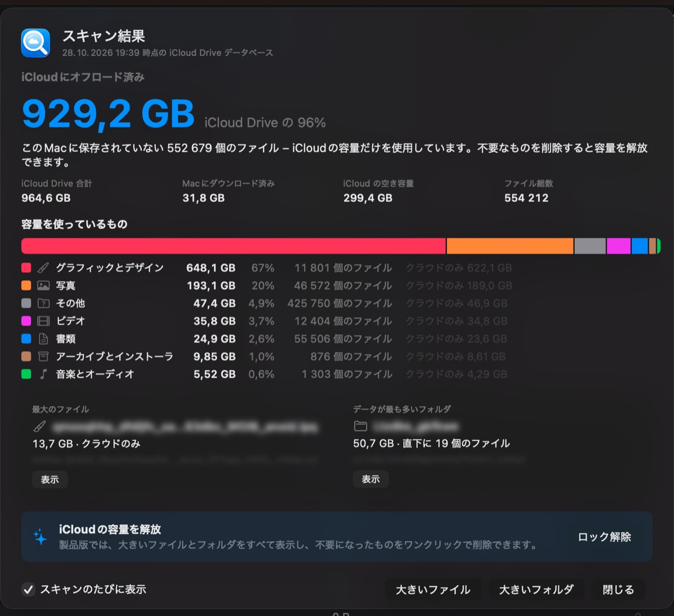Click the document icon beside 書類
This screenshot has height=616, width=674.
(43, 339)
